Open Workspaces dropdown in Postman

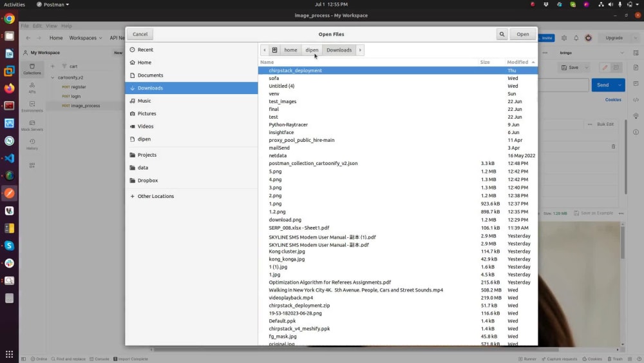click(x=86, y=38)
